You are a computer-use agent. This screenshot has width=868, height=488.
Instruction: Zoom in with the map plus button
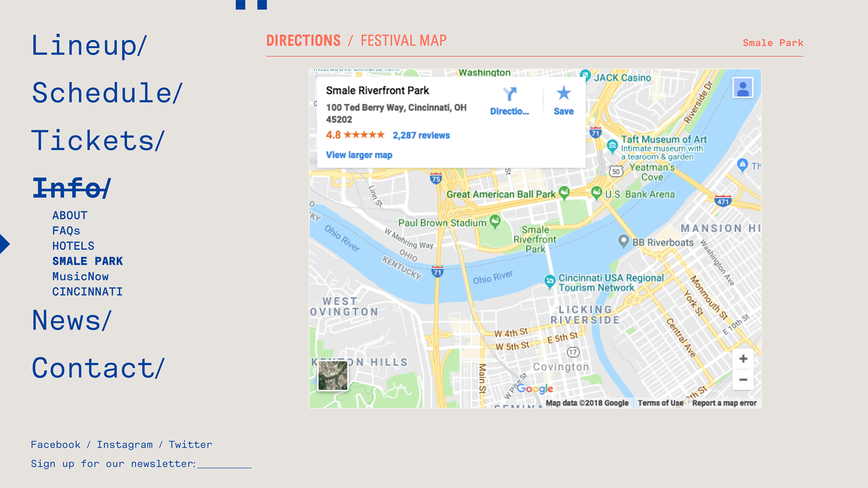[743, 358]
